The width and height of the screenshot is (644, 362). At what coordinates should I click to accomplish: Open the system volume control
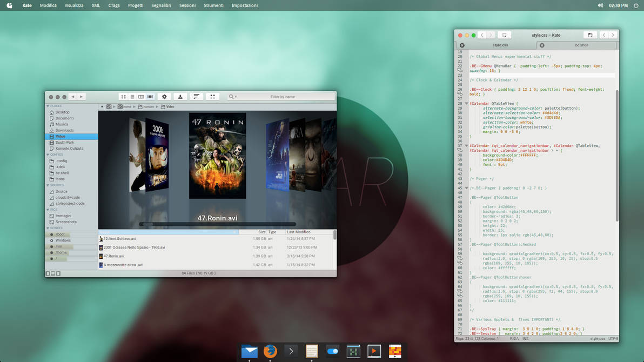click(x=600, y=5)
